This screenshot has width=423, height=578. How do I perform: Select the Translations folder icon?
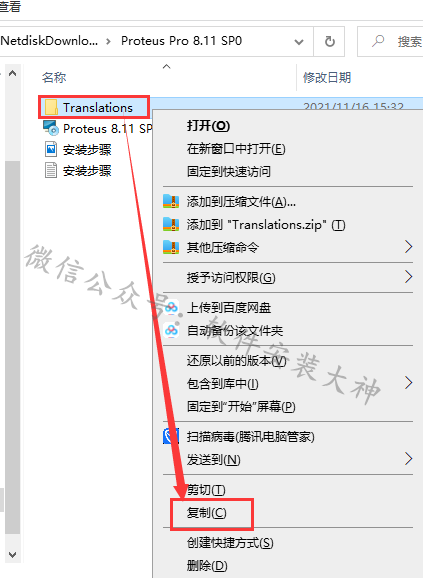[x=51, y=107]
